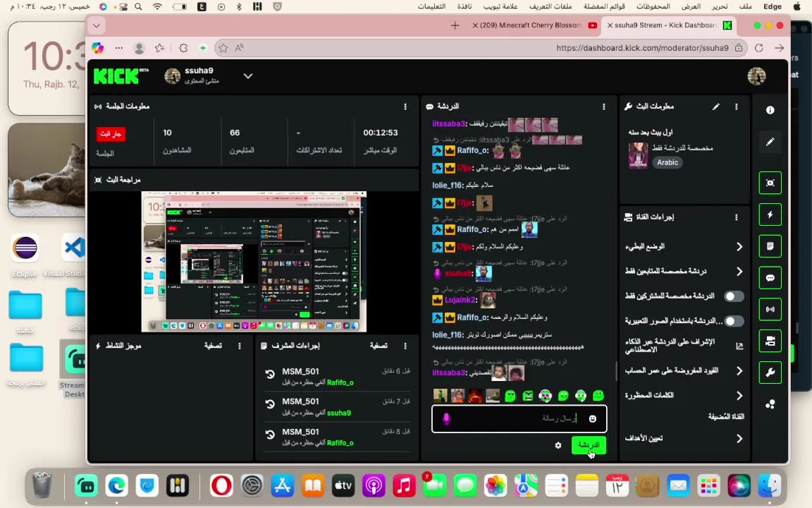812x508 pixels.
Task: Click the note document sidebar icon
Action: coord(770,246)
